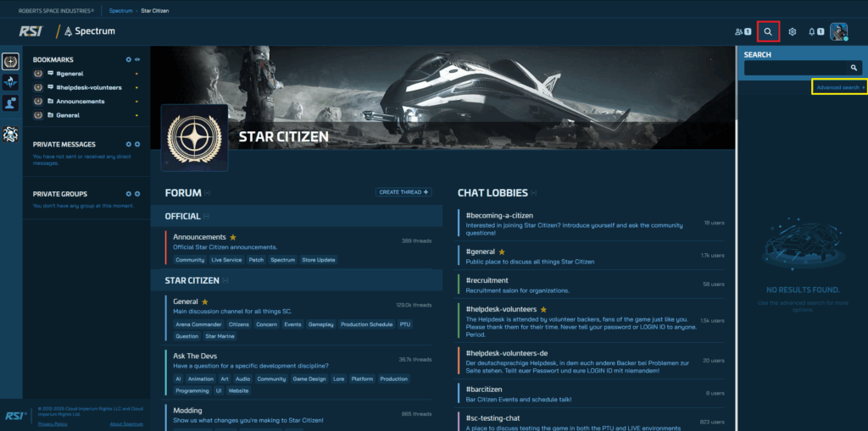Click the RSI logo in the header
This screenshot has width=868, height=431.
click(31, 31)
